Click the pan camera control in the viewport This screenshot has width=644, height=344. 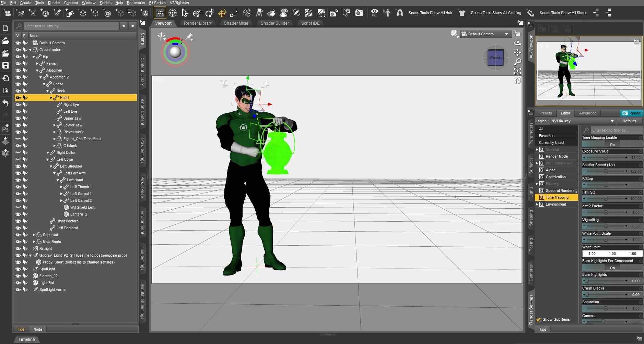517,52
